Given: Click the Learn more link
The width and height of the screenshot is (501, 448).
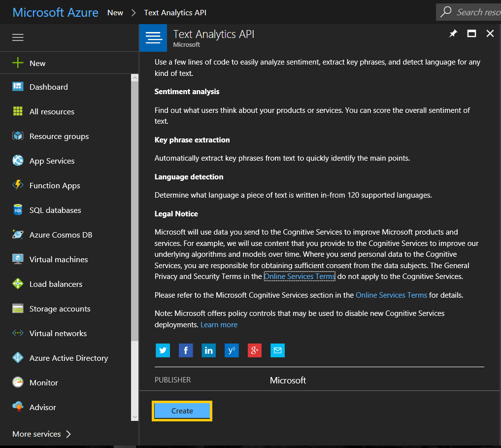Looking at the screenshot, I should coord(219,325).
